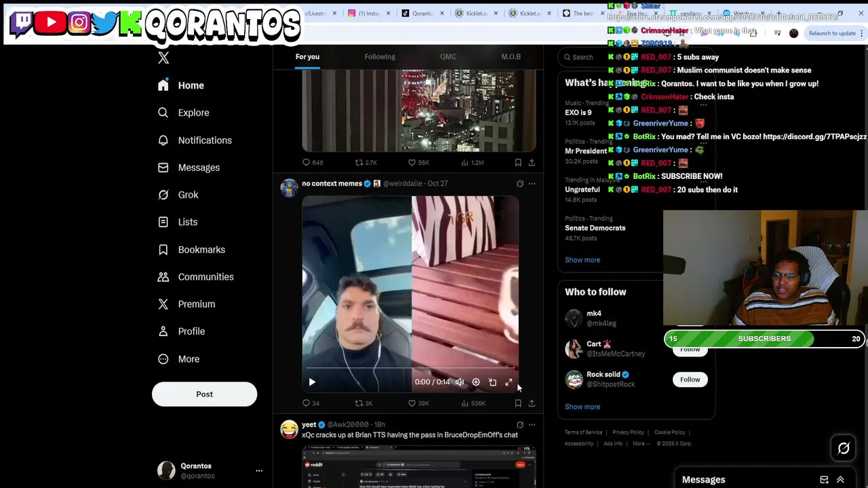Open Bookmarks from the sidebar
The image size is (868, 488).
pyautogui.click(x=192, y=249)
